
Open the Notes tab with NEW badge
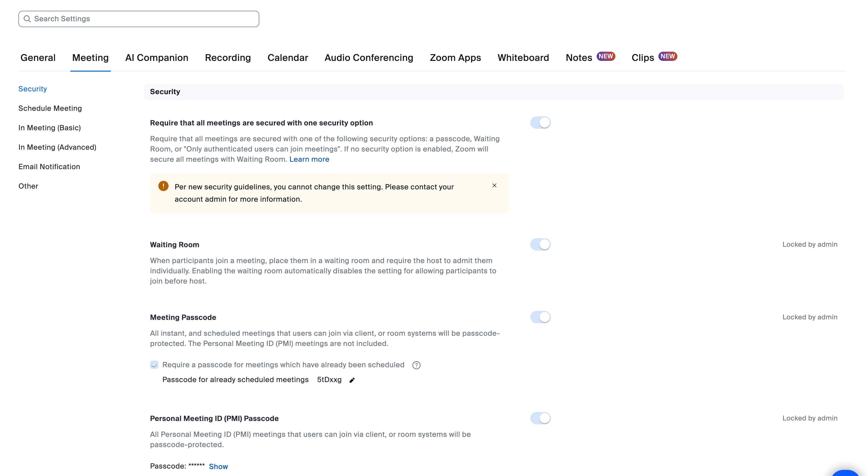point(579,58)
